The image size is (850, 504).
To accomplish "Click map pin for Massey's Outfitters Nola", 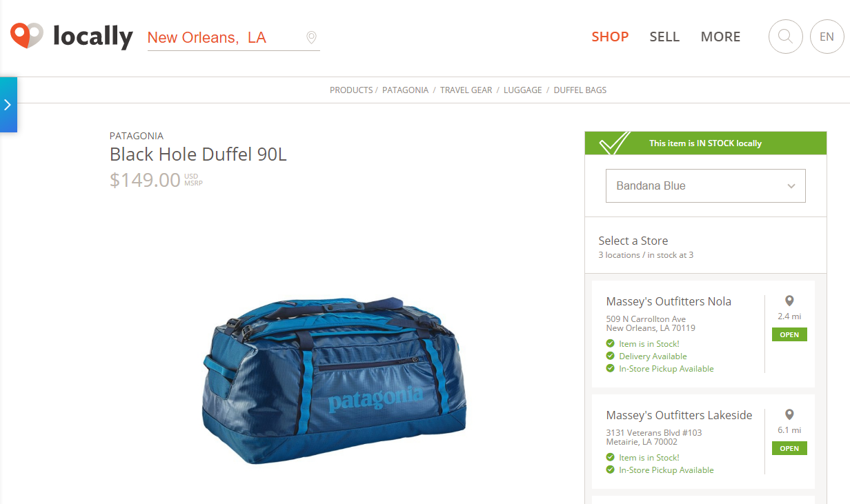I will click(789, 301).
